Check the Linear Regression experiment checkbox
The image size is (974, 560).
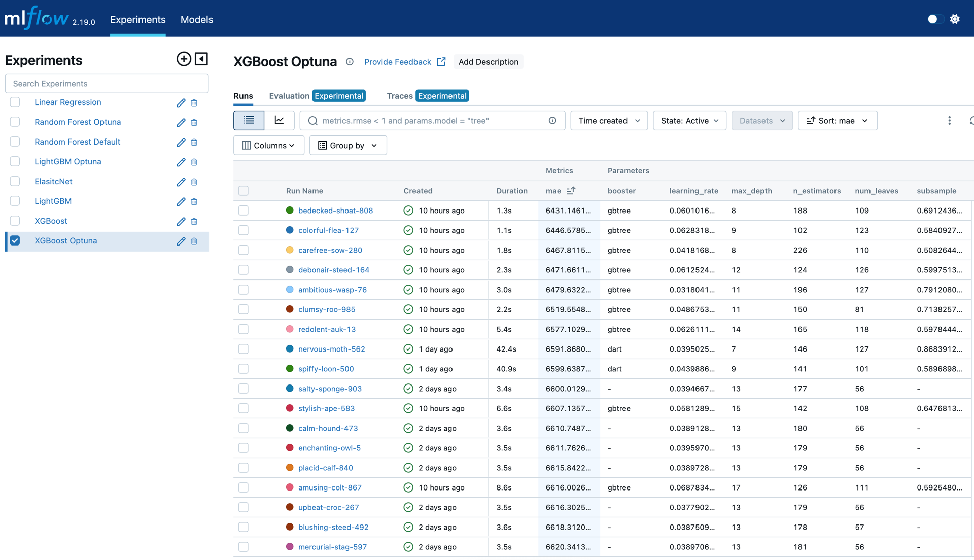tap(15, 102)
